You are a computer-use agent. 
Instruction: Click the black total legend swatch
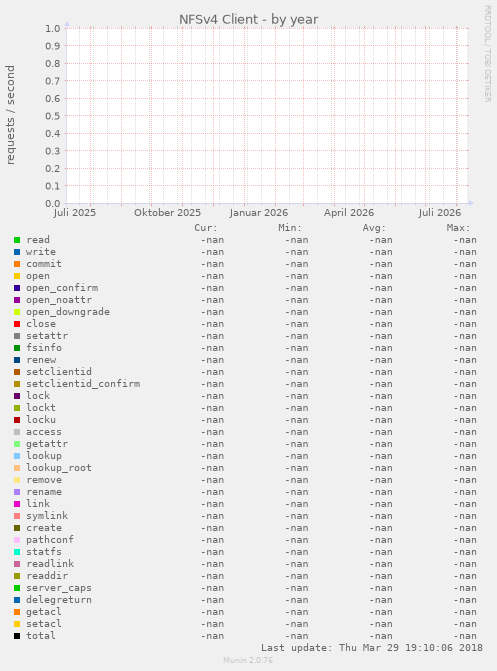coord(17,636)
